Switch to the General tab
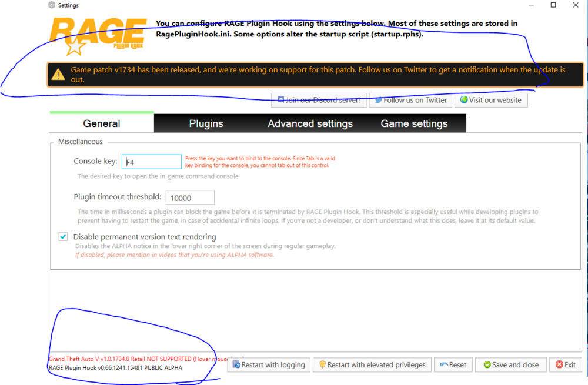Viewport: 588px width, 385px height. (102, 123)
